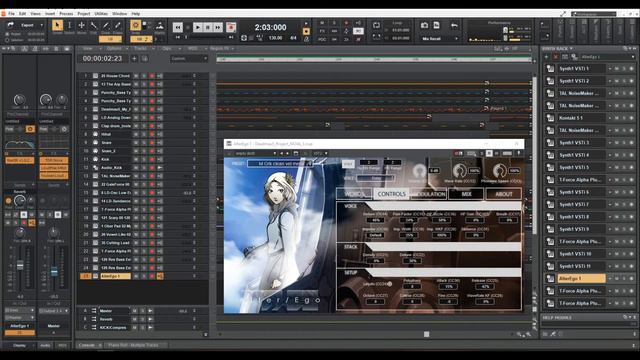Open MODULATION tab in AlterEgo
The image size is (640, 360).
pyautogui.click(x=429, y=194)
